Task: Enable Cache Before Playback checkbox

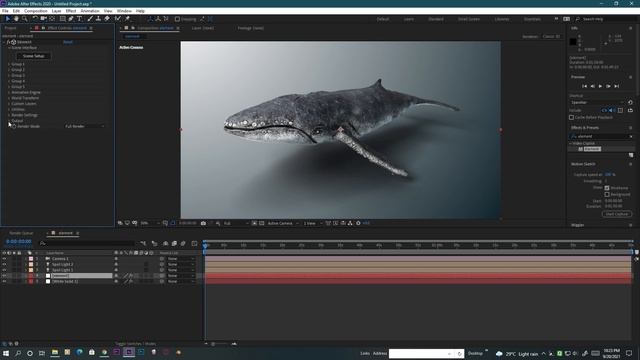Action: pyautogui.click(x=571, y=118)
